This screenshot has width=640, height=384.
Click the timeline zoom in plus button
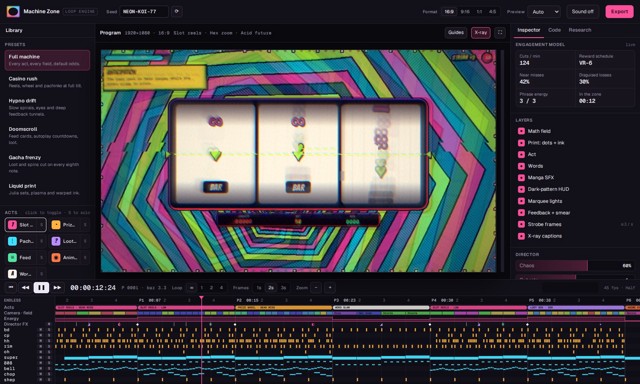pyautogui.click(x=330, y=288)
